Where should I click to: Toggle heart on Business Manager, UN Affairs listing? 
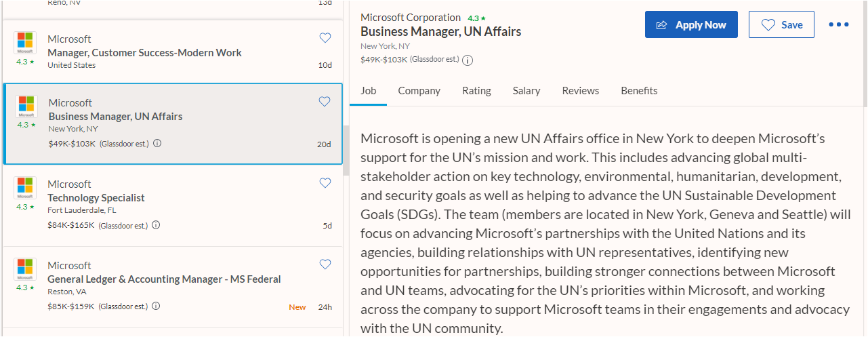coord(325,102)
